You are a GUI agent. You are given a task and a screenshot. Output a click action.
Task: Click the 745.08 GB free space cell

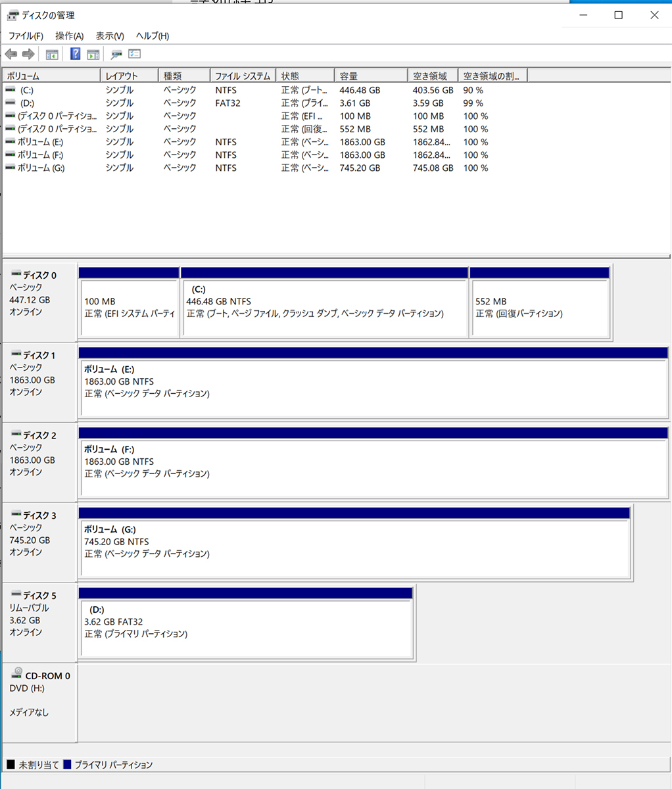[x=433, y=168]
